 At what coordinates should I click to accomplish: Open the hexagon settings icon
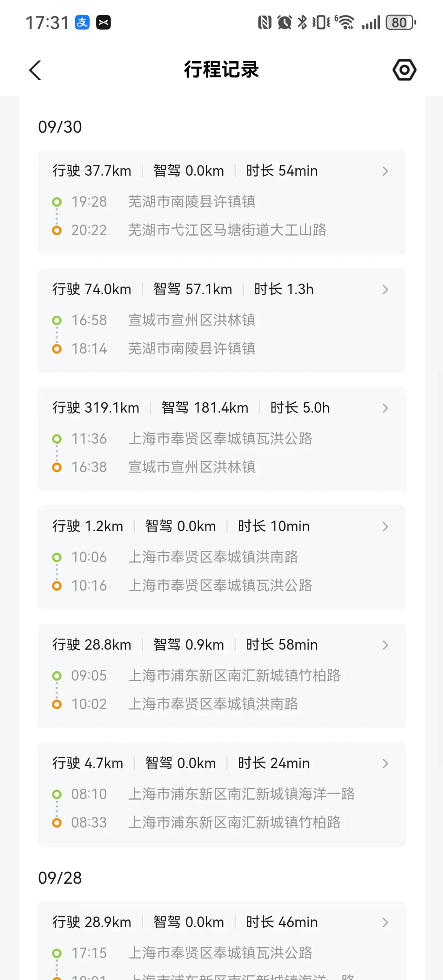(x=404, y=70)
